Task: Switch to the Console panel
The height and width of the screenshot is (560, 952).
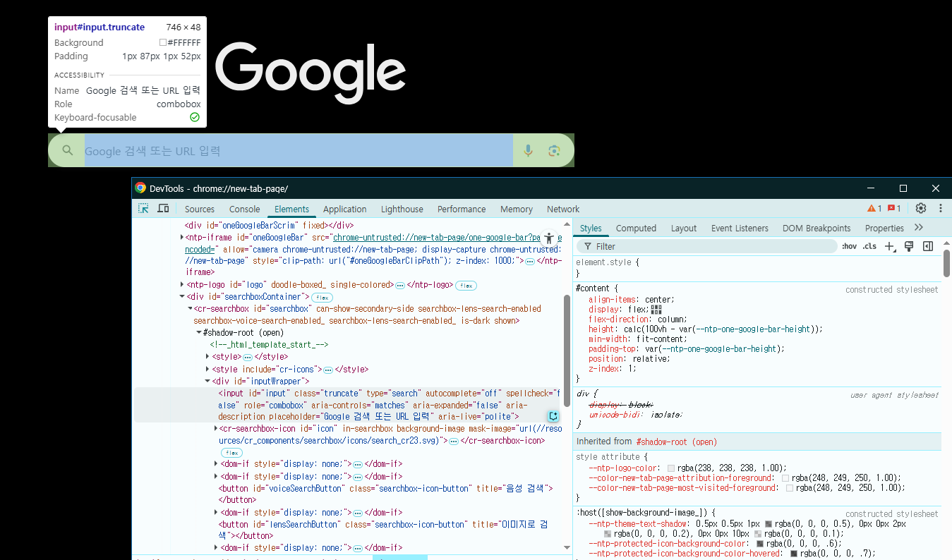Action: (x=245, y=209)
